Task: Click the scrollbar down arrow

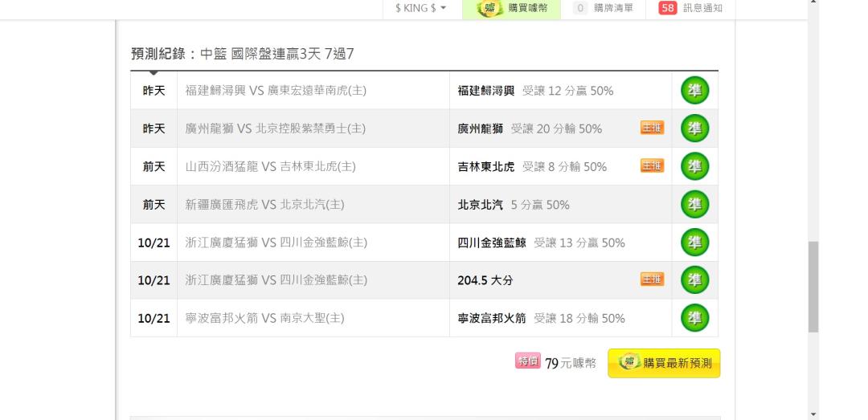Action: click(x=813, y=414)
